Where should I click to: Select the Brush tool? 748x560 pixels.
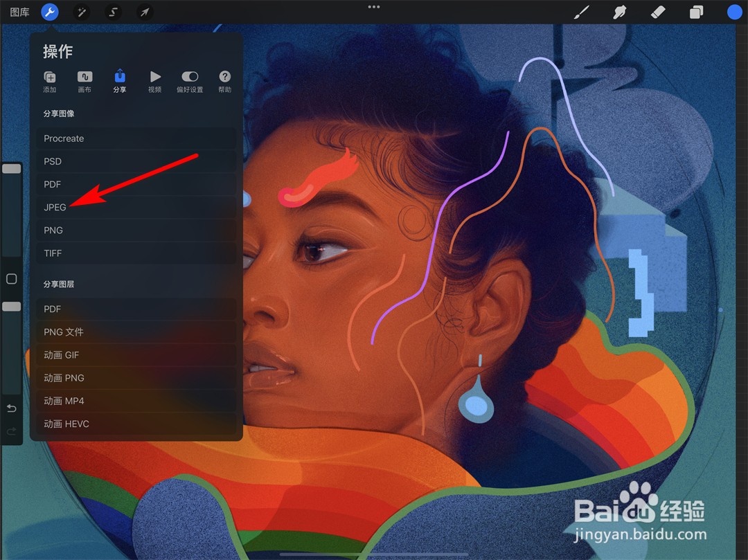tap(582, 12)
